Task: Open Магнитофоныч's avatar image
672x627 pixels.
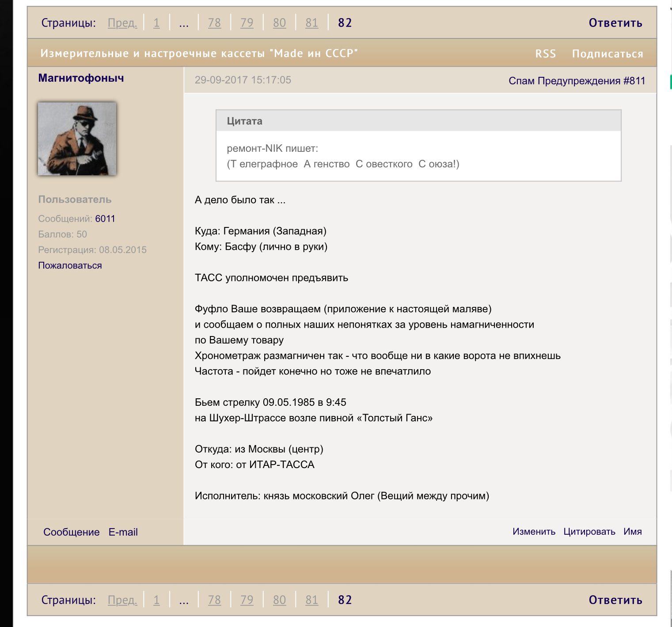Action: pyautogui.click(x=77, y=139)
